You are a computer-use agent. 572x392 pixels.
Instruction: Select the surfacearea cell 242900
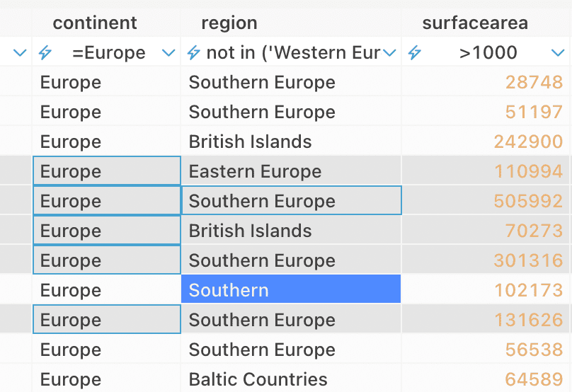[485, 142]
